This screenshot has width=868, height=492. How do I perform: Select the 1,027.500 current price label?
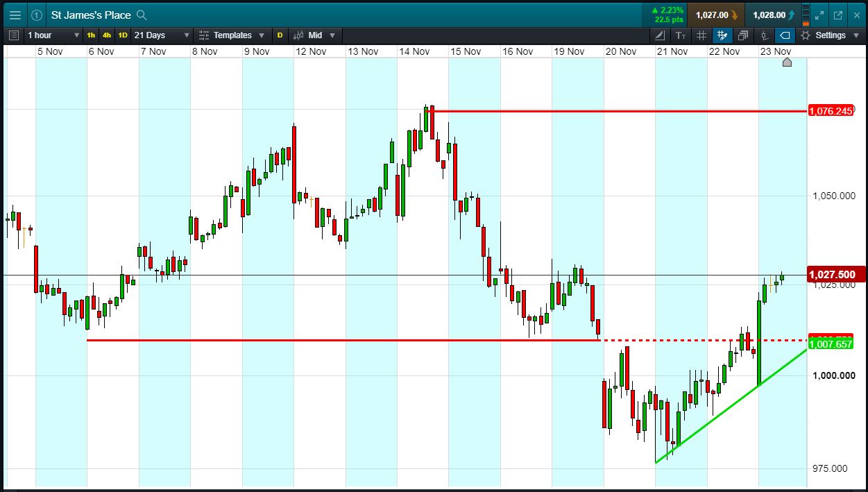pos(836,275)
